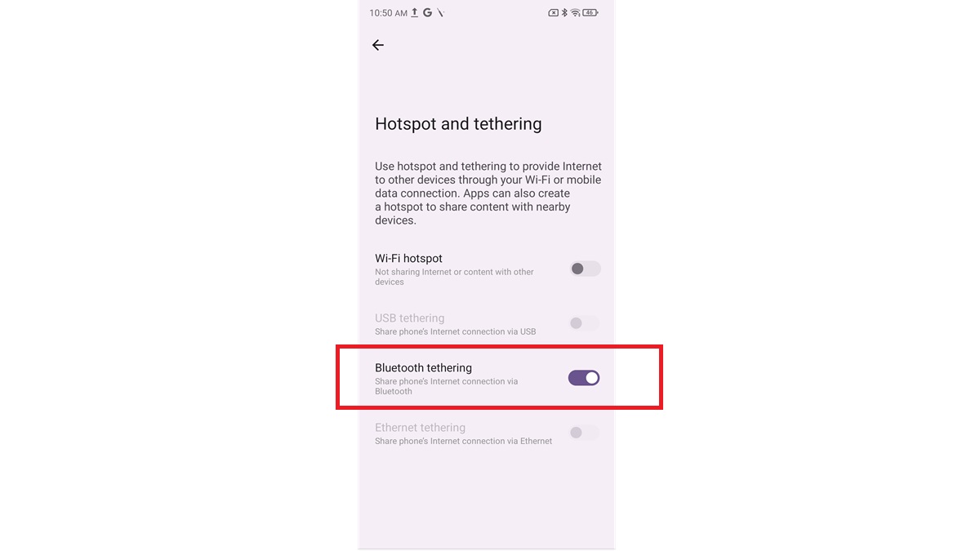
Task: Tap the battery level indicator
Action: 590,13
